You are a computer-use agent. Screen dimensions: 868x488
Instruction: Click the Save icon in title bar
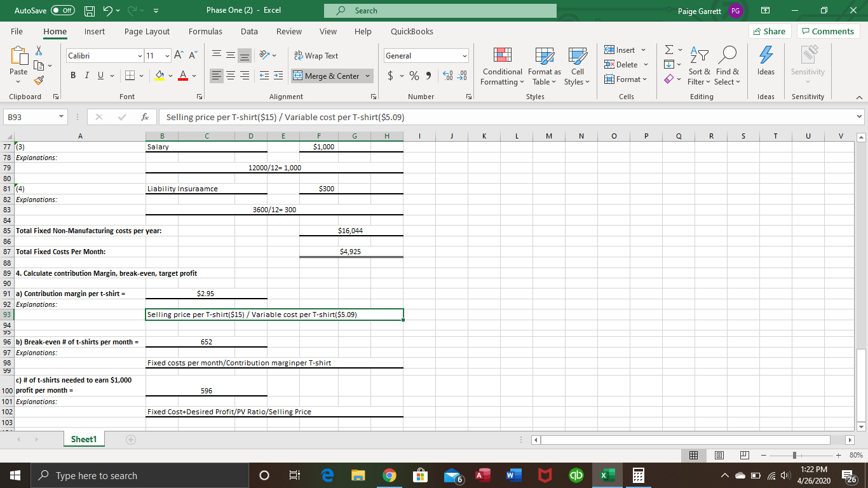91,11
